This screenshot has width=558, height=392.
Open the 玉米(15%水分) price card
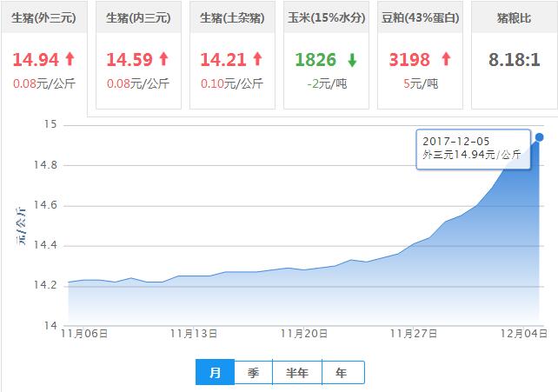tap(326, 55)
